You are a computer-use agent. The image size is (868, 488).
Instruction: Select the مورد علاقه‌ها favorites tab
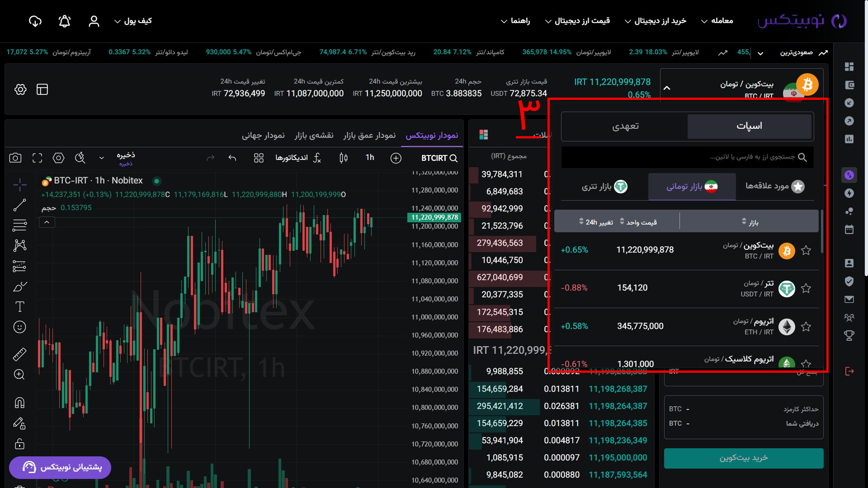click(x=775, y=187)
